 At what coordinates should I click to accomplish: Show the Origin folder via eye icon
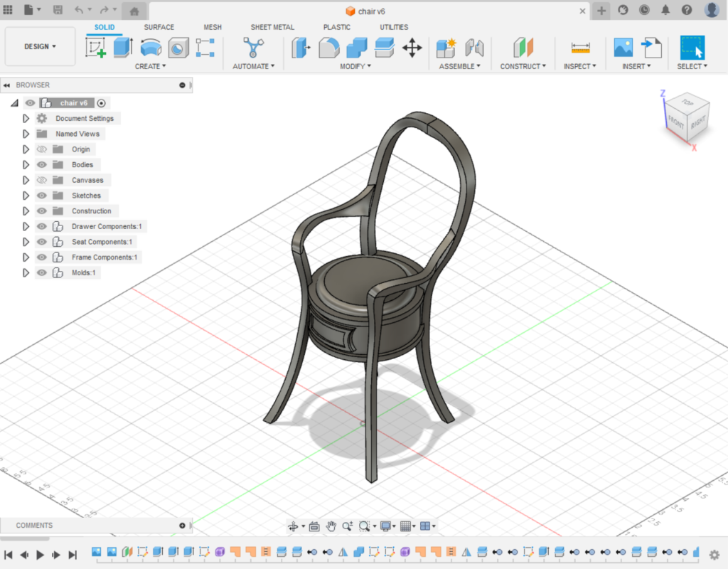coord(41,149)
